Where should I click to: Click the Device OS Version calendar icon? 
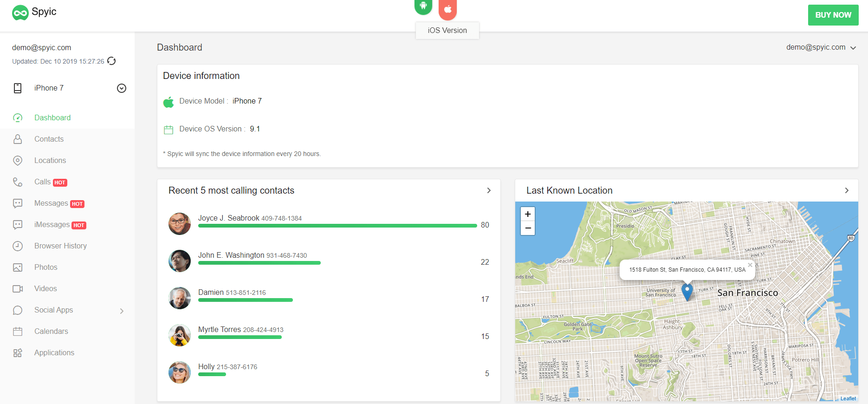(168, 130)
